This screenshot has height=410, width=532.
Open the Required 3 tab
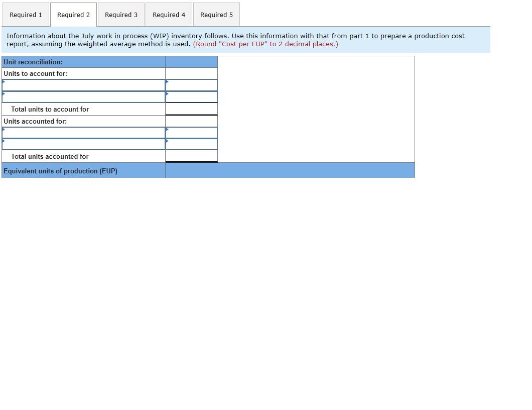121,15
